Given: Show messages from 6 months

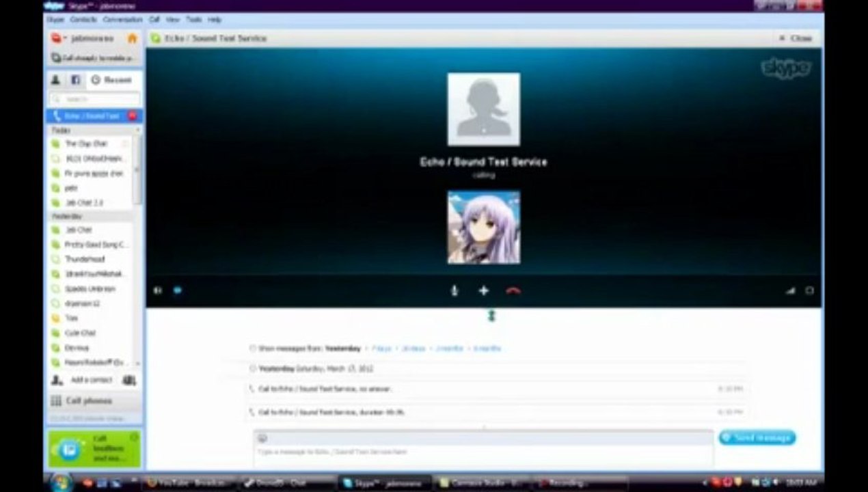Looking at the screenshot, I should [x=487, y=348].
